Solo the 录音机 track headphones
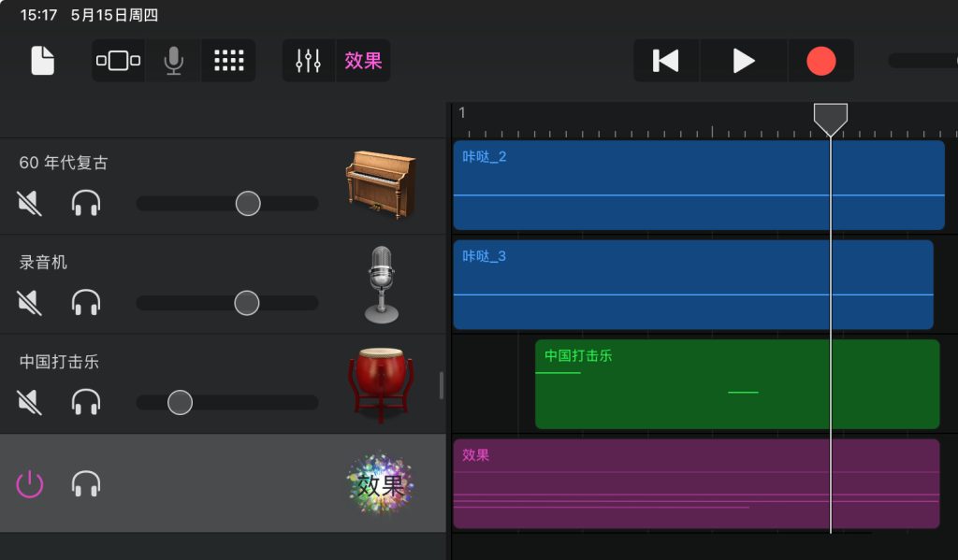The width and height of the screenshot is (958, 560). pyautogui.click(x=86, y=302)
